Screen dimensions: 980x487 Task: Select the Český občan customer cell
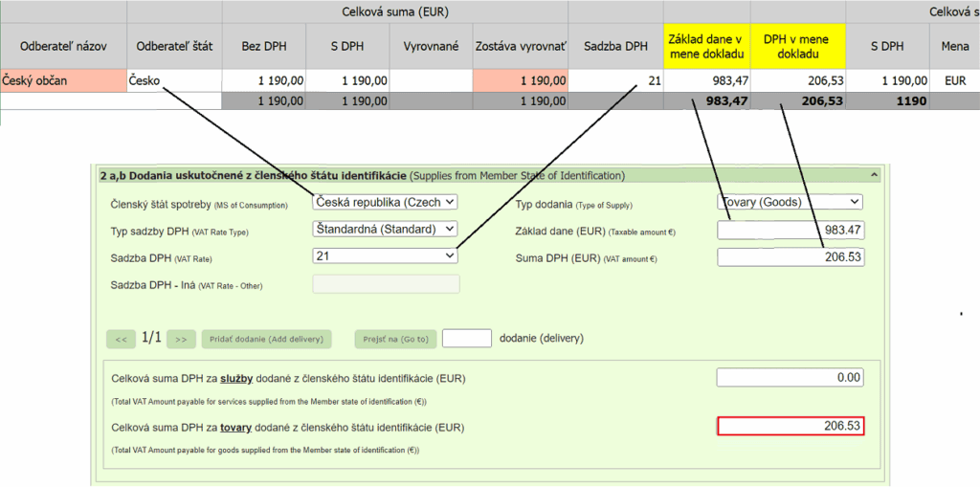[63, 81]
